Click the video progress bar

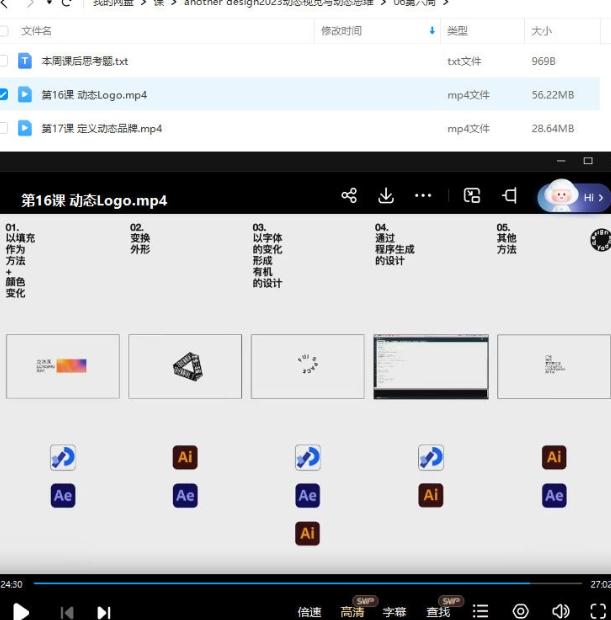click(300, 583)
